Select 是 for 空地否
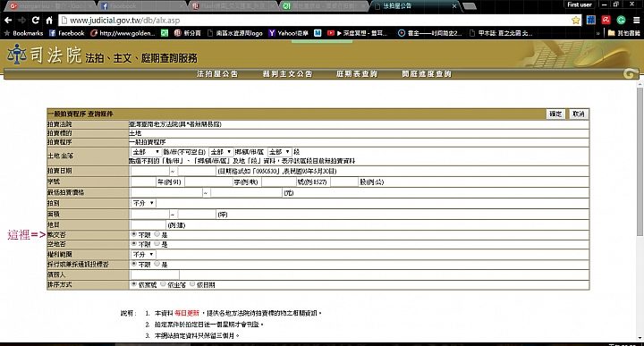This screenshot has width=644, height=346. point(157,244)
